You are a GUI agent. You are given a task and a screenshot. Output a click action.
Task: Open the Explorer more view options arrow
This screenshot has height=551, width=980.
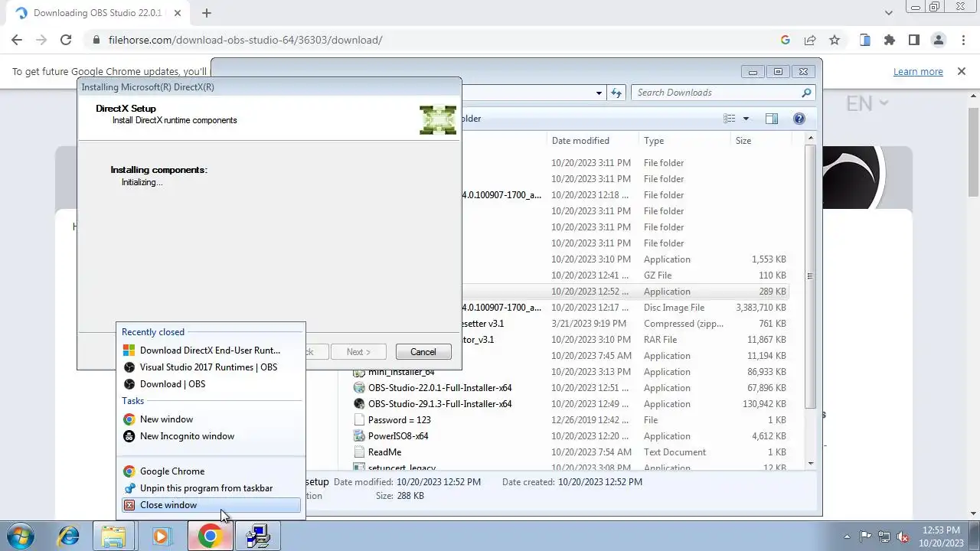point(746,119)
